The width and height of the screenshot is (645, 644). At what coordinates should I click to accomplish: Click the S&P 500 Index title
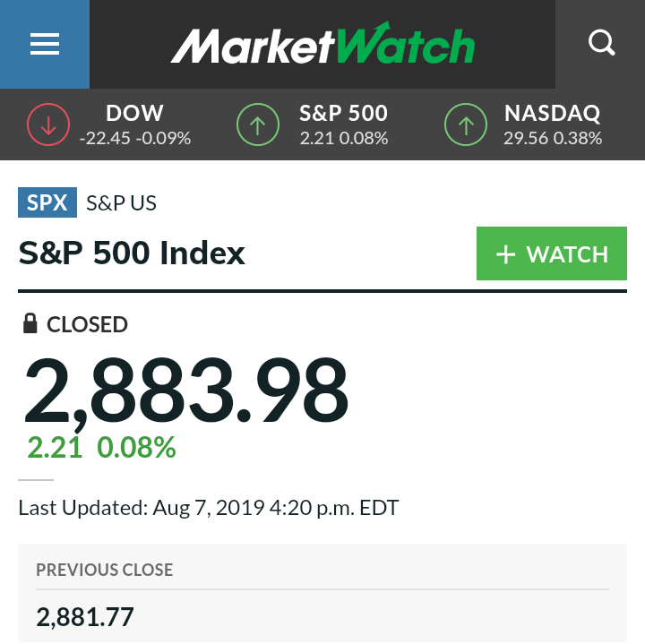(132, 253)
